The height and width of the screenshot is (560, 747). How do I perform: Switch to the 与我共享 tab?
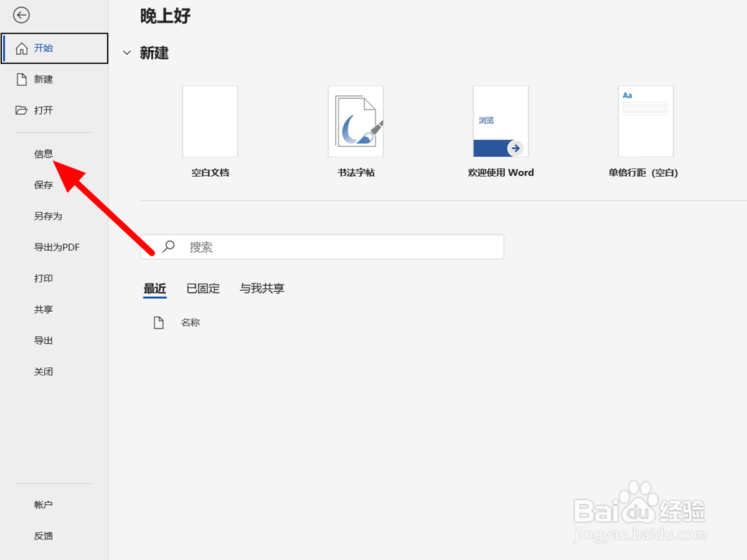[x=262, y=289]
